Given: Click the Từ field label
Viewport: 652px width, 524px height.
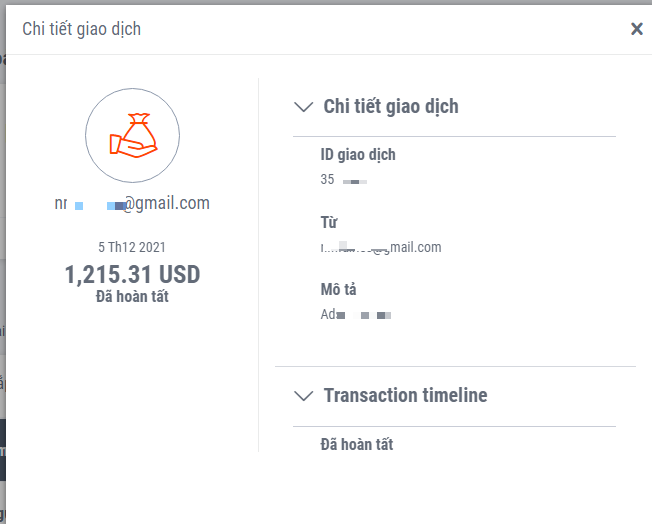Looking at the screenshot, I should pyautogui.click(x=329, y=222).
